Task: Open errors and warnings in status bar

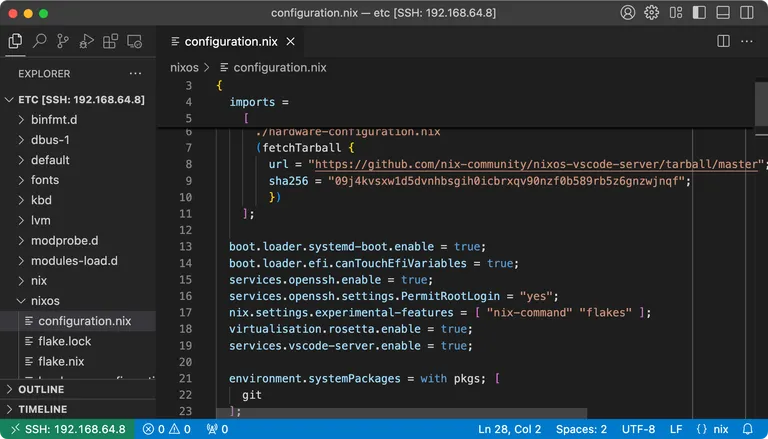Action: 167,429
